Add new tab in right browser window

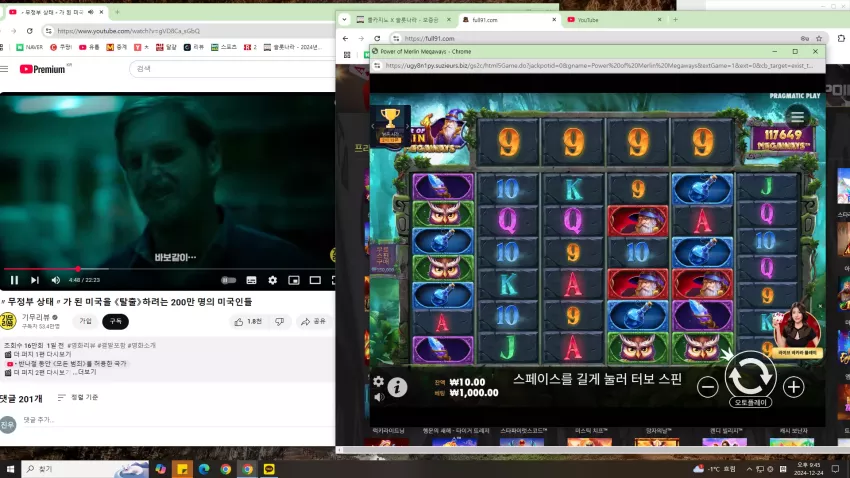tap(675, 20)
